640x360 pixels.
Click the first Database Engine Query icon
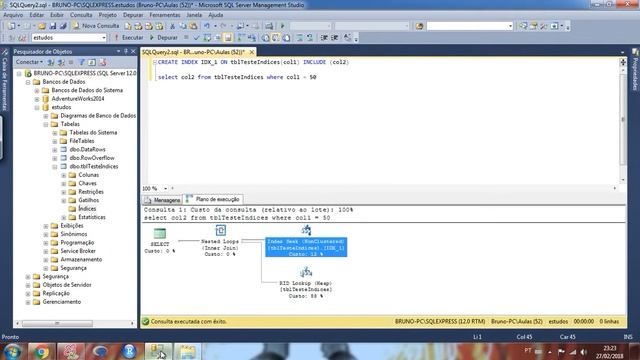tap(128, 26)
